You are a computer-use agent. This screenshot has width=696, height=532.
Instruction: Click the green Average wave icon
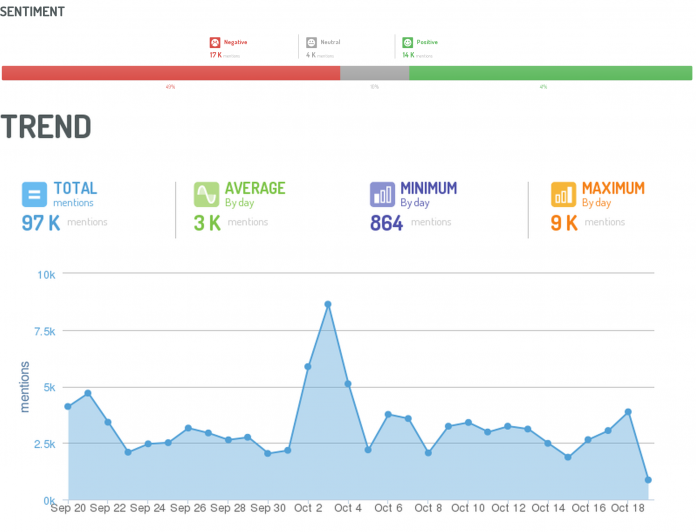click(206, 194)
